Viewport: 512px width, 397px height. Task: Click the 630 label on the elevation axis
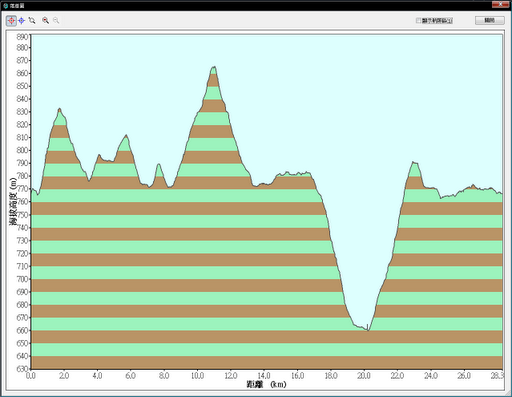pos(22,369)
